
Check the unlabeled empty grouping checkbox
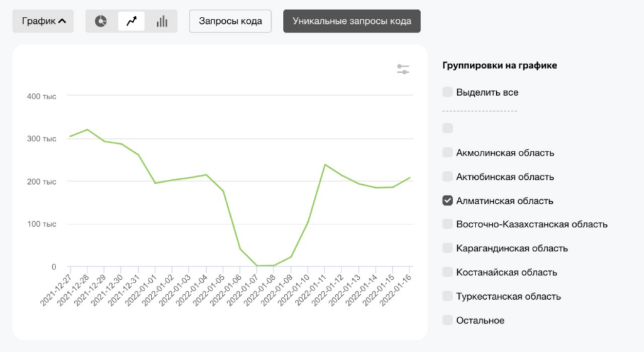(x=447, y=128)
